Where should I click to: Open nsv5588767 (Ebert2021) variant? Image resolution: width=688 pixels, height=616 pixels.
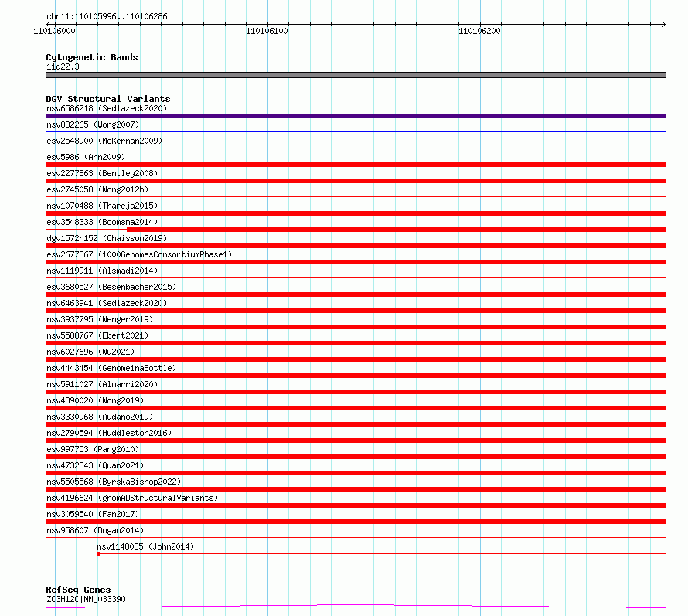(97, 335)
